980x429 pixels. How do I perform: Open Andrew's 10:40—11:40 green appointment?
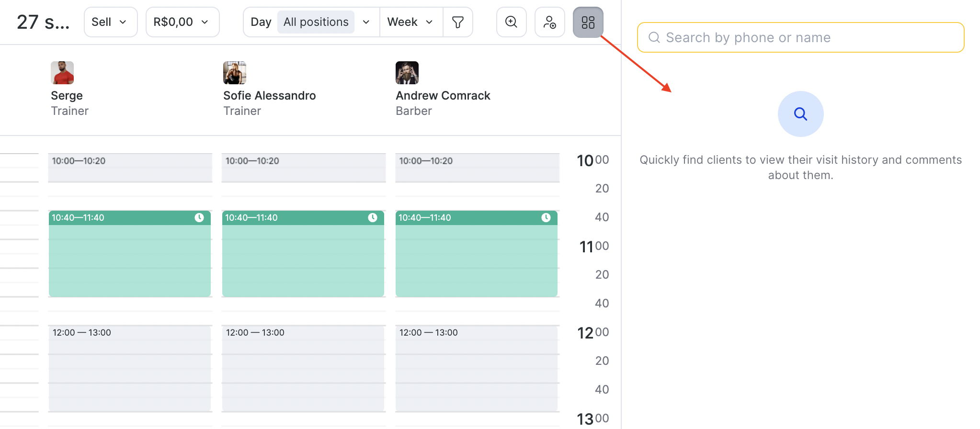[x=476, y=259]
